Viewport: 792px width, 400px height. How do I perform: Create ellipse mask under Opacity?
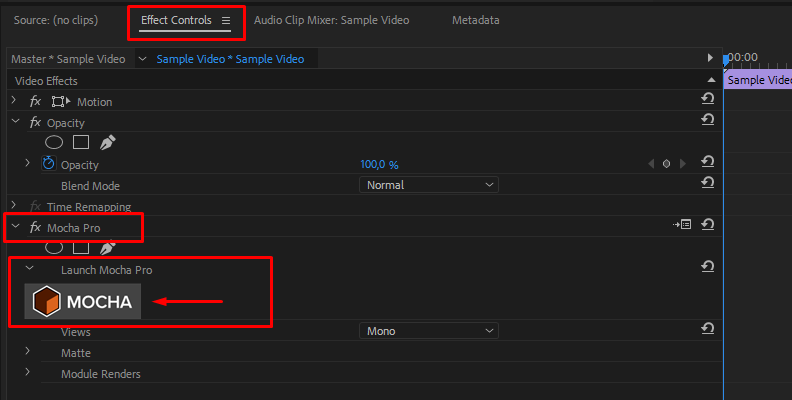pos(54,142)
